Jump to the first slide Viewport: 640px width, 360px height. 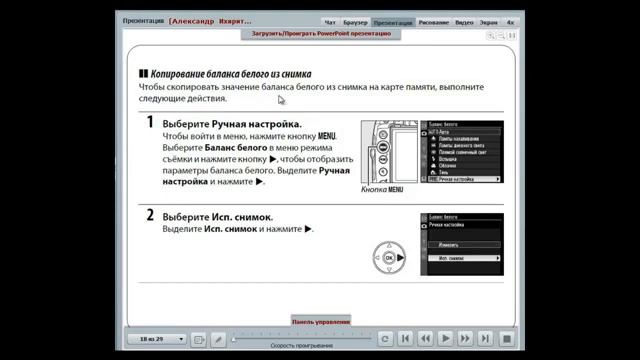coord(405,339)
